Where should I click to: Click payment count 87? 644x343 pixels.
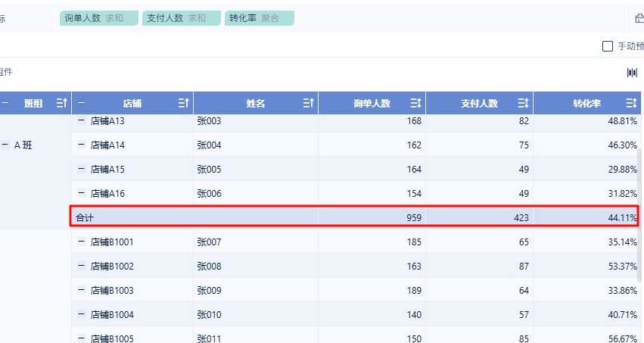[x=524, y=267]
